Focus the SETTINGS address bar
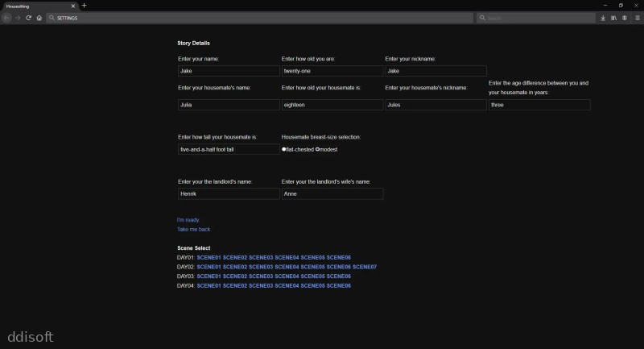 pos(259,18)
